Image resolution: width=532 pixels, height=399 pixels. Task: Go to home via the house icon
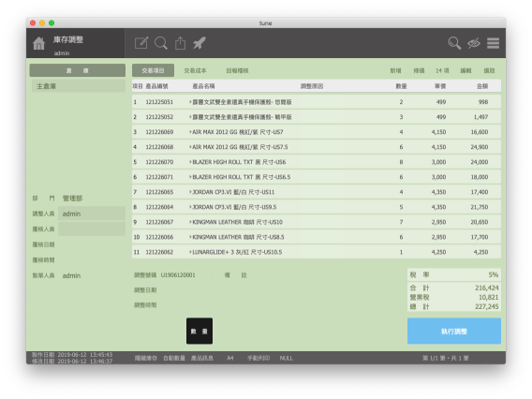tap(38, 43)
